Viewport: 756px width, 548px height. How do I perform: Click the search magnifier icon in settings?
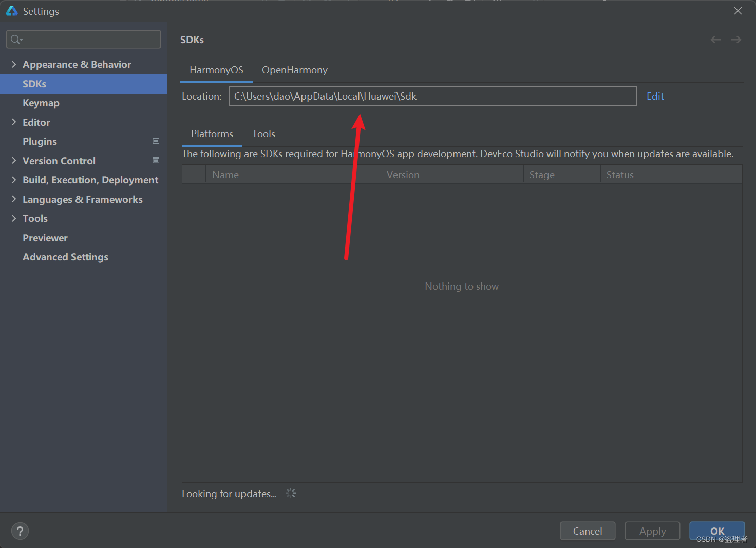[16, 40]
